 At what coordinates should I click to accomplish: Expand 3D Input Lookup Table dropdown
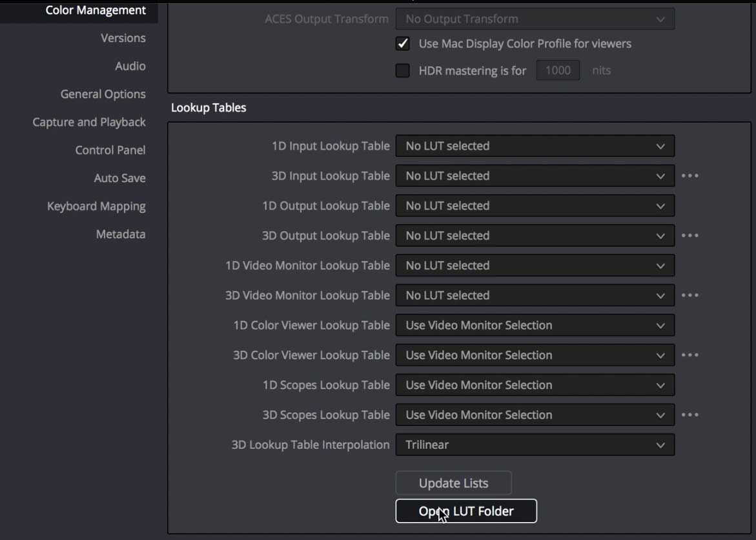(535, 176)
